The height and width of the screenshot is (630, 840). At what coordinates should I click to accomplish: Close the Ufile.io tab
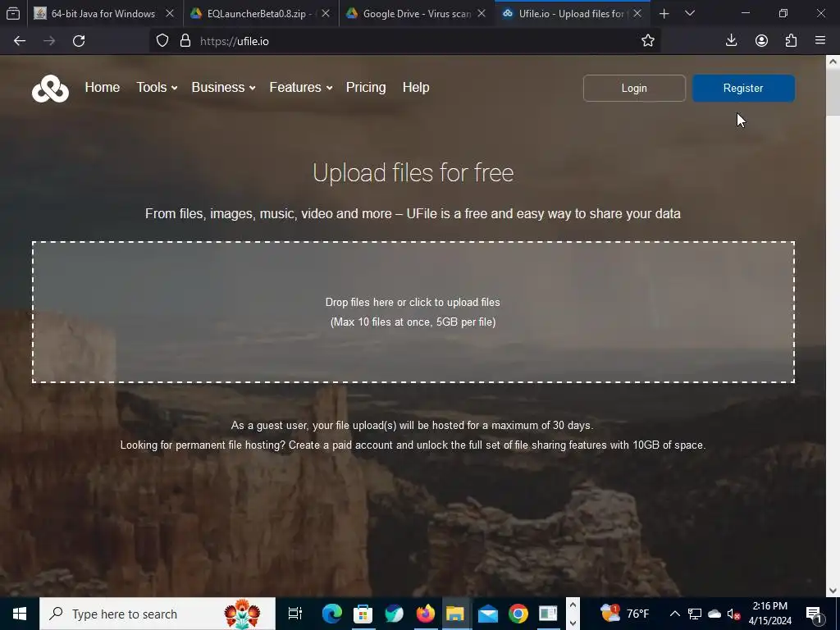point(637,13)
